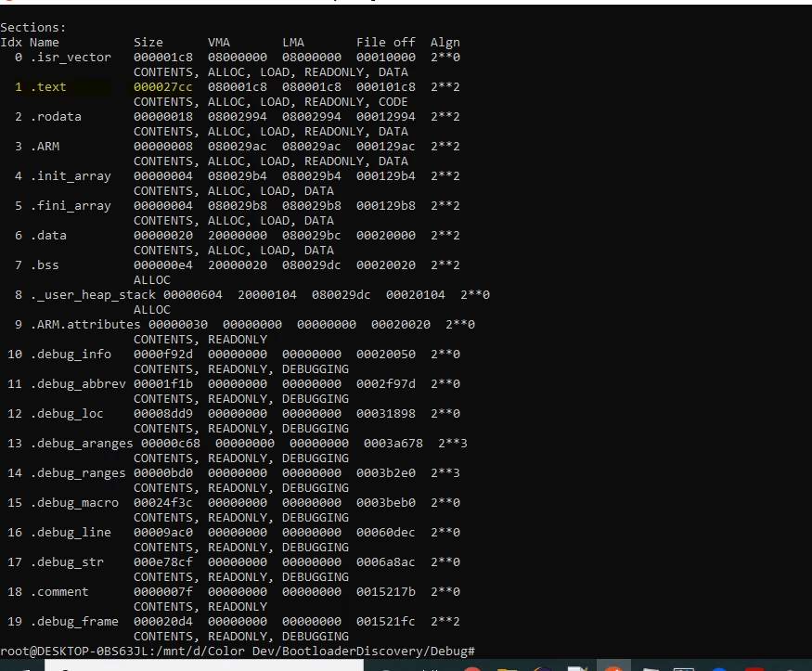Click the highlighted .text section name
Screen dimensions: 812x671
48,87
